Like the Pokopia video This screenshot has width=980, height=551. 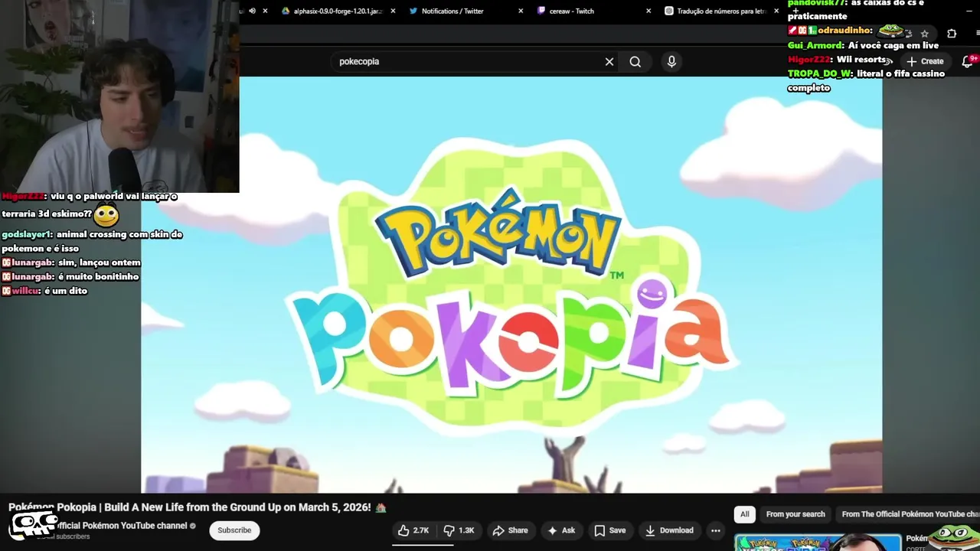pos(413,530)
